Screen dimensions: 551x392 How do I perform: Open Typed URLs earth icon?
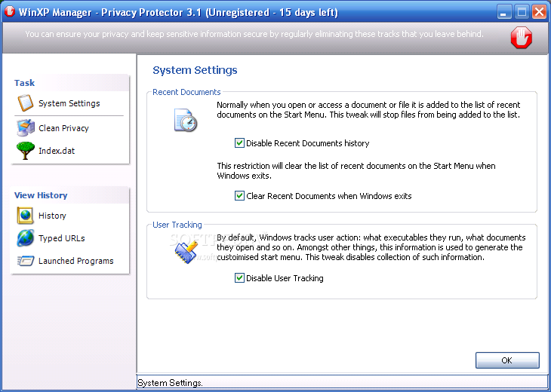click(26, 238)
